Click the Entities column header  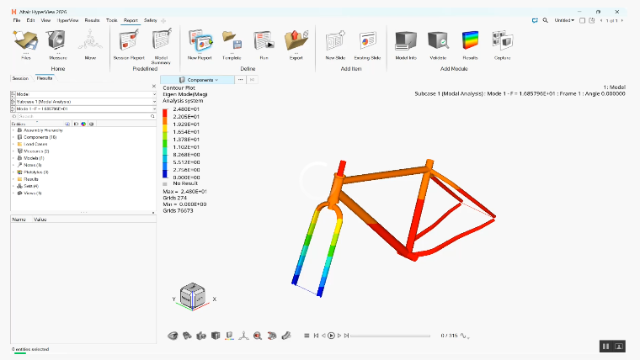click(18, 124)
